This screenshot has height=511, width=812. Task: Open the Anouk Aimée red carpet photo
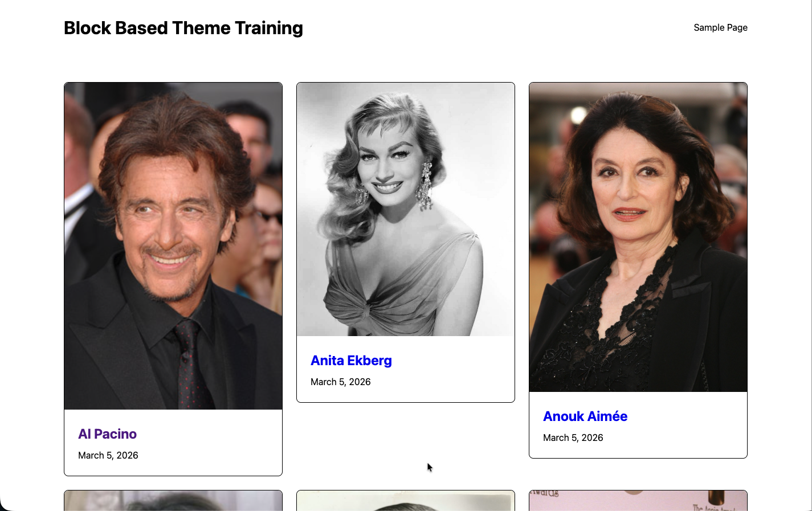click(638, 236)
